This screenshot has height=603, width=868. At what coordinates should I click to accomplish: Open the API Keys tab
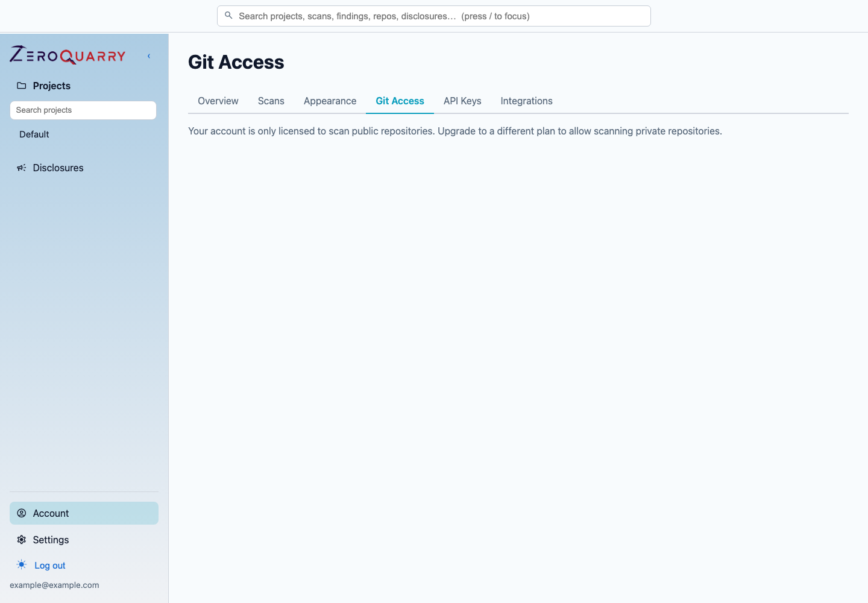pos(462,101)
